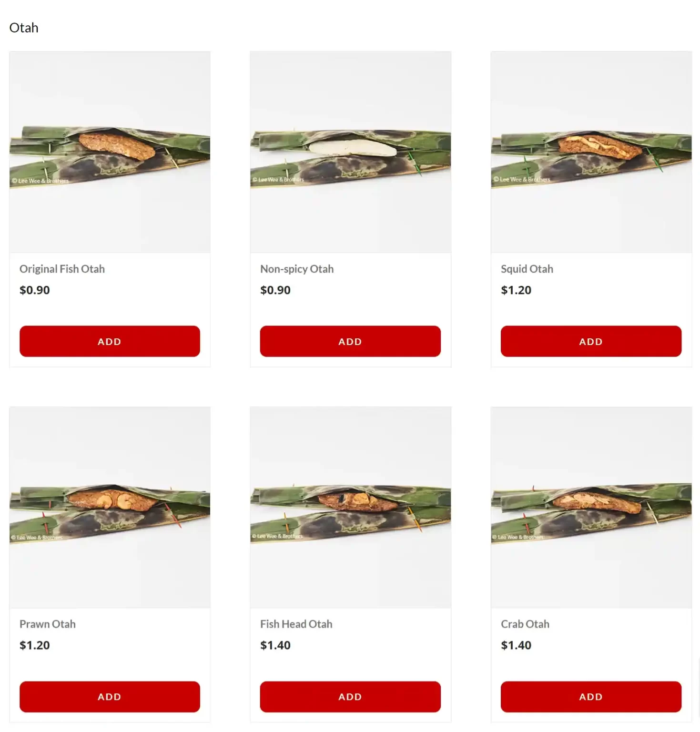Open the Original Fish Otah product image

(110, 152)
